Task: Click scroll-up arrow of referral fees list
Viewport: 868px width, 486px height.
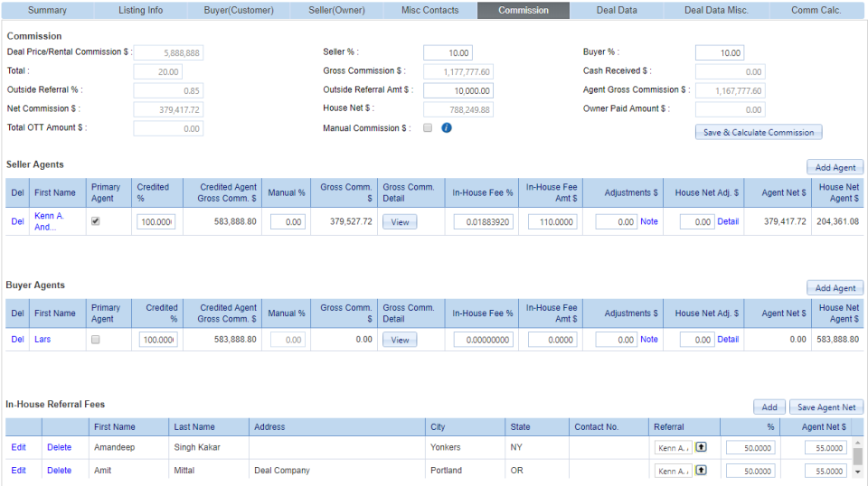Action: pos(857,443)
